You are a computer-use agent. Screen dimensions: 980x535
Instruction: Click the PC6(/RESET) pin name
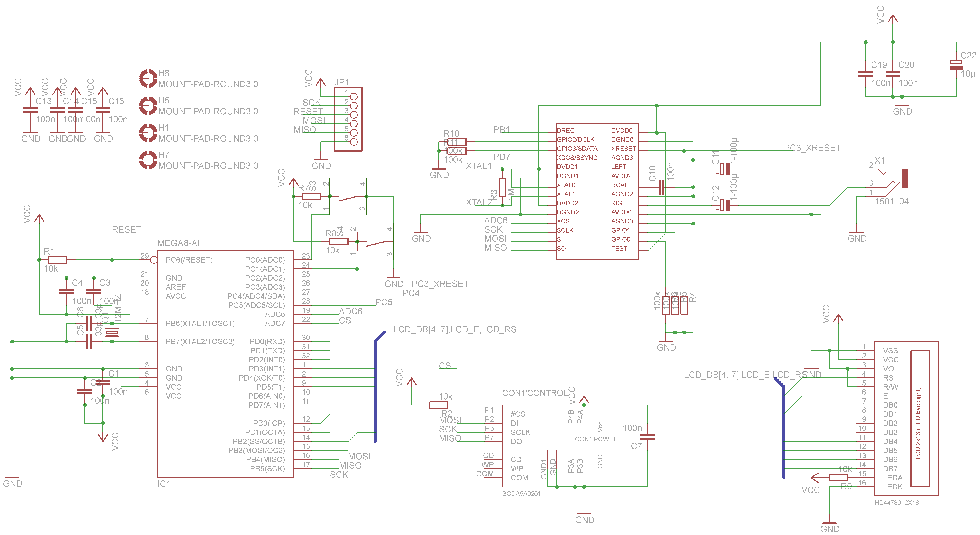coord(189,260)
